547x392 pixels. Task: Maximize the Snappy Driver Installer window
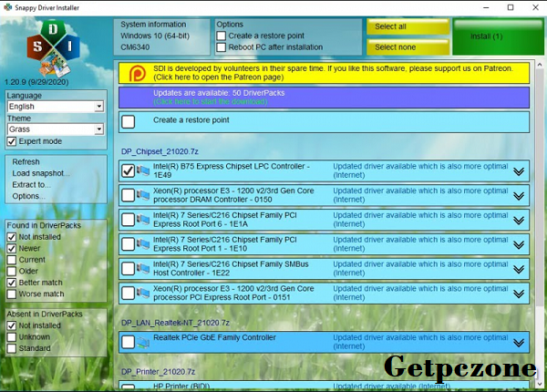click(511, 7)
